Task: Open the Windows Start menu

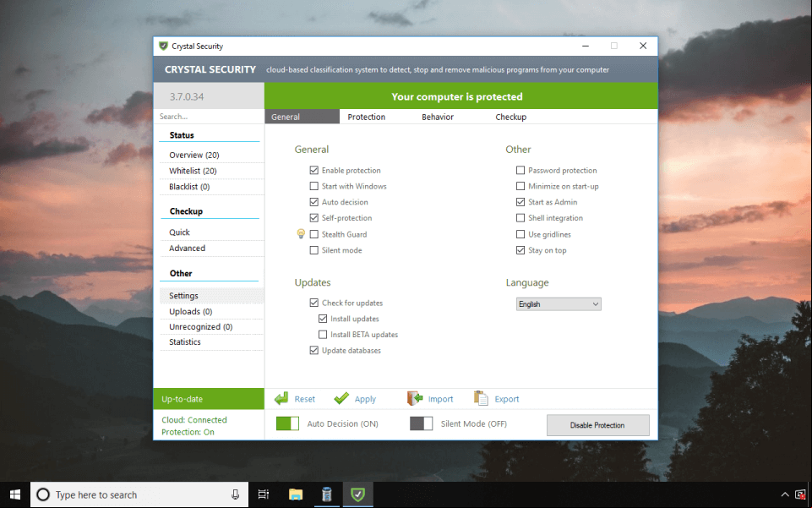Action: [15, 494]
